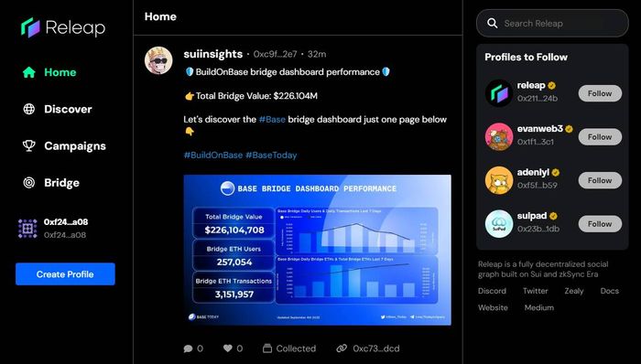Follow the evanweb3 profile

[600, 136]
